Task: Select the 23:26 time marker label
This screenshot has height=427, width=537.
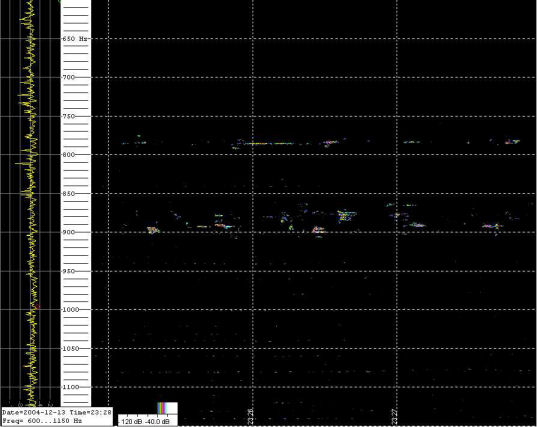Action: [x=250, y=416]
